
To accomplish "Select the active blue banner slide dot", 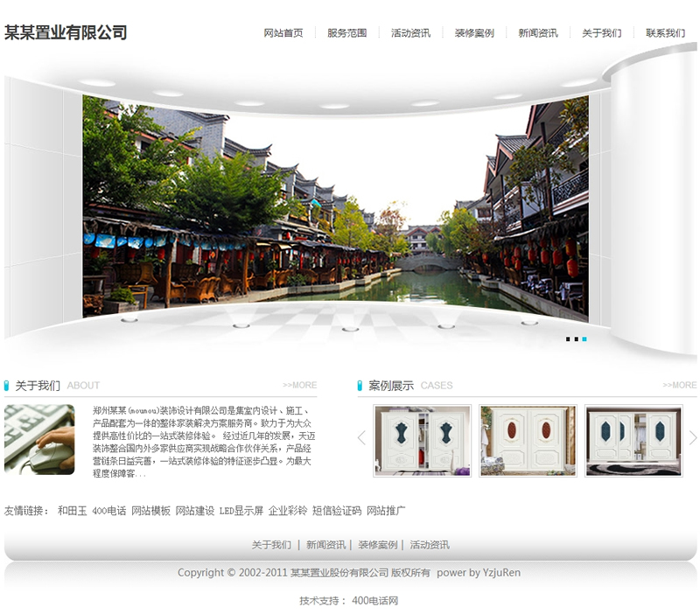I will click(584, 339).
